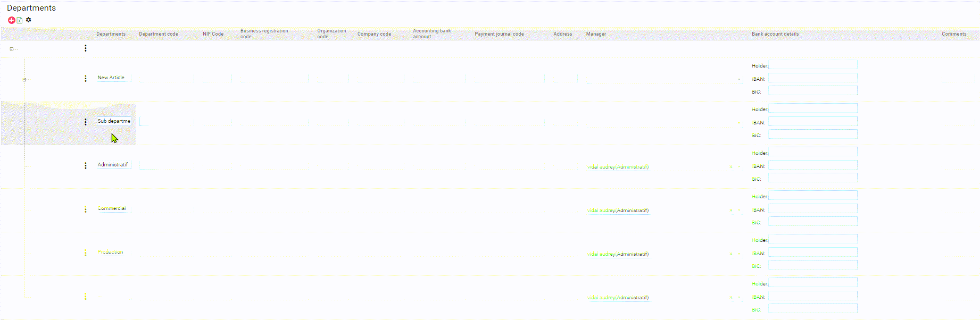Open the three-dot menu for Administratif
This screenshot has height=320, width=980.
[86, 165]
